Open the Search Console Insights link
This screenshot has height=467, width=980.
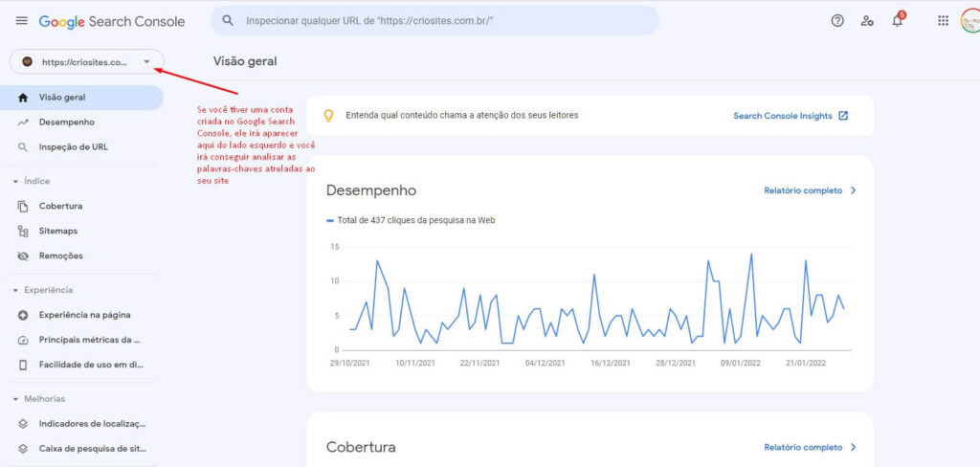click(x=783, y=116)
